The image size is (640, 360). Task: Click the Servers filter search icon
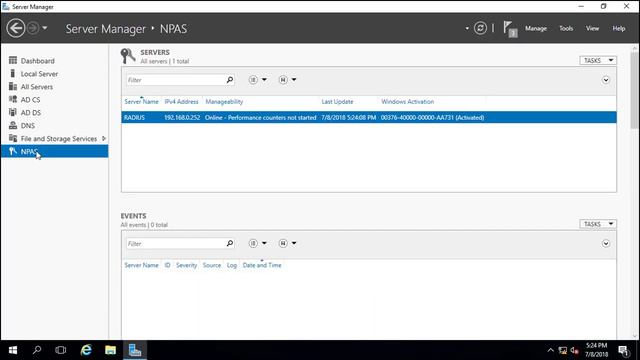coord(230,80)
